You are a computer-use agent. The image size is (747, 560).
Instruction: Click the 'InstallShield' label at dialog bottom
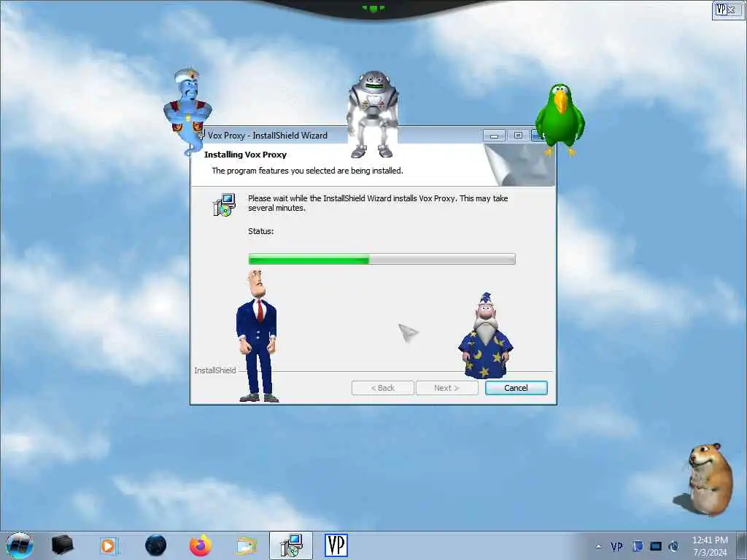coord(215,370)
